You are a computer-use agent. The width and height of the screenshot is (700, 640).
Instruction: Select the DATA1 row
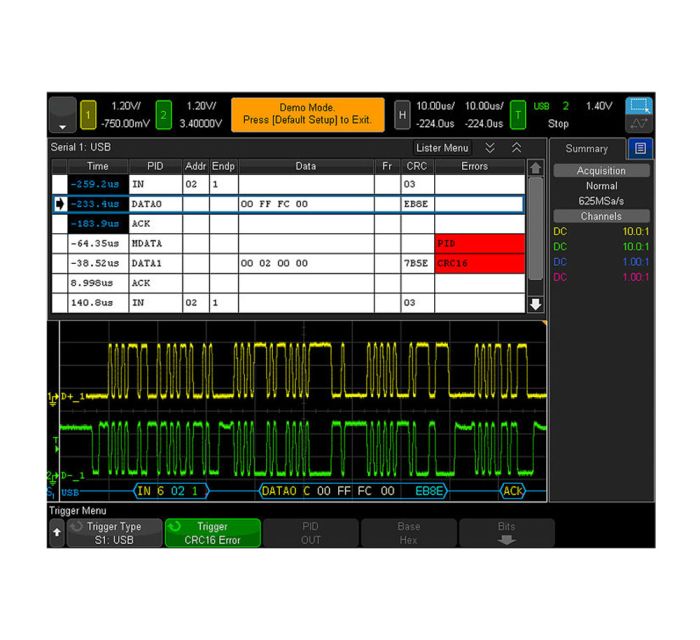point(288,263)
